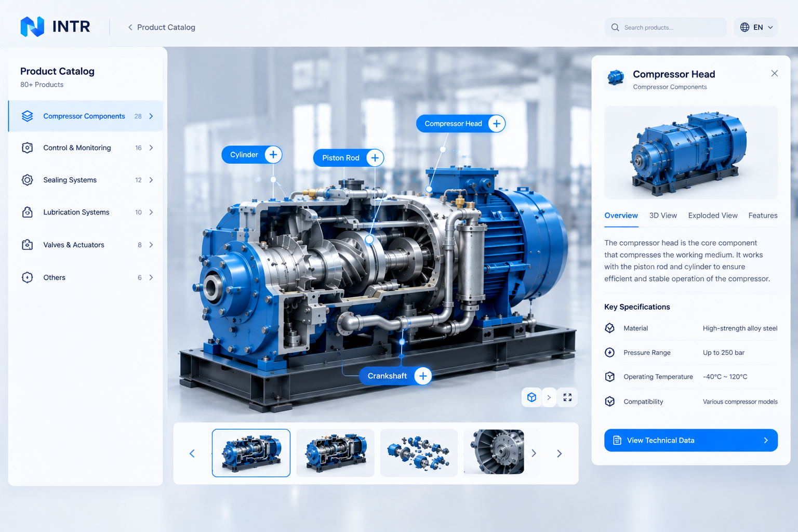
Task: Click the Control & Monitoring icon
Action: tap(28, 148)
